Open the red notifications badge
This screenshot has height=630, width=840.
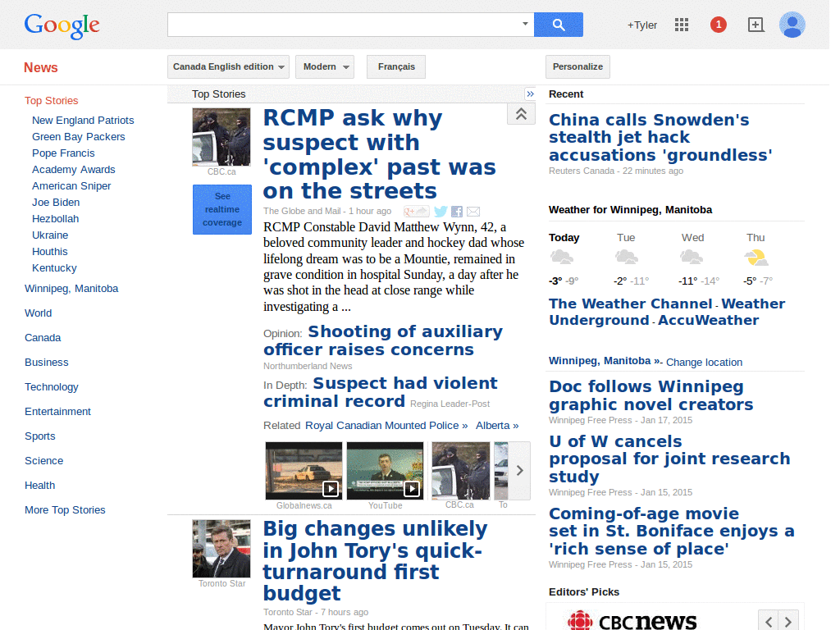[x=718, y=25]
